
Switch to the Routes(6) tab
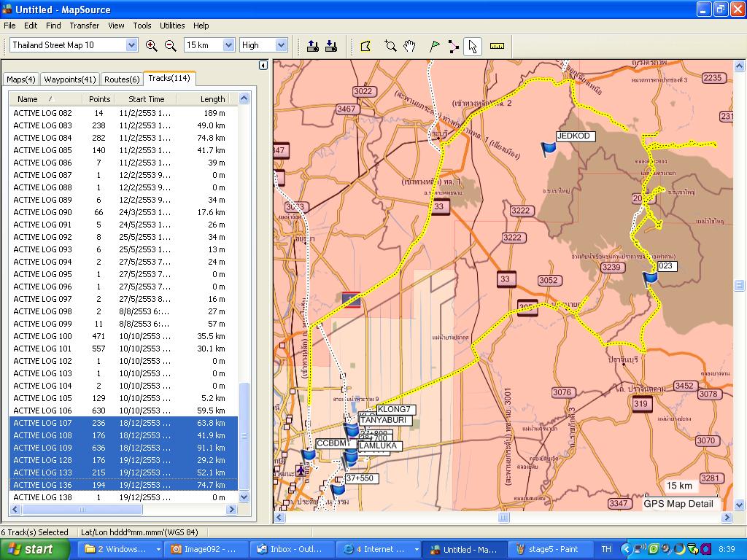pos(121,79)
